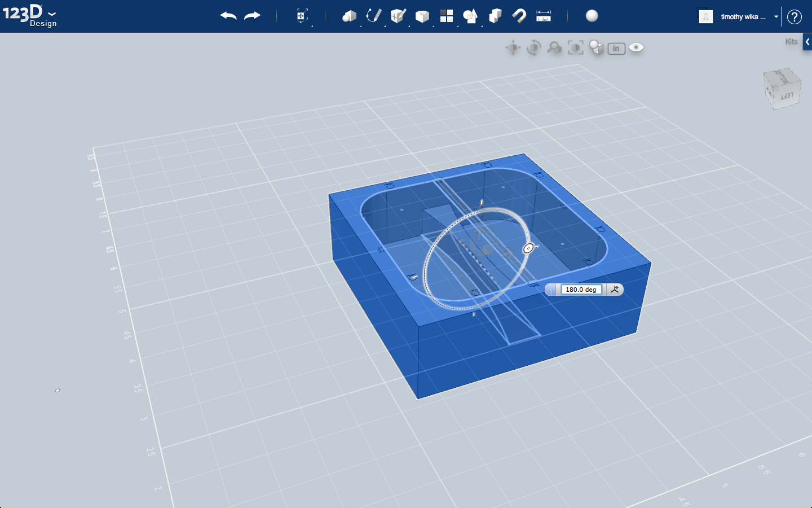Expand the account dropdown arrow
The image size is (812, 508).
point(776,17)
